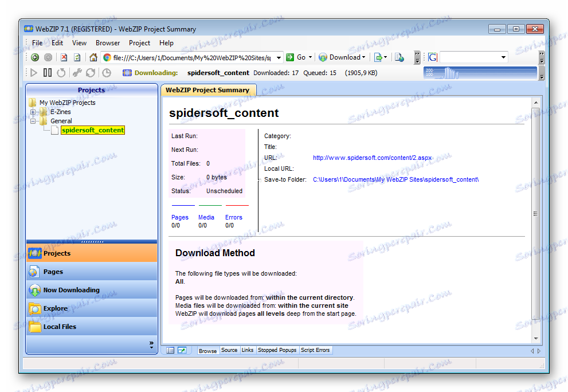Image resolution: width=568 pixels, height=392 pixels.
Task: Click the Download globe icon
Action: pyautogui.click(x=323, y=57)
